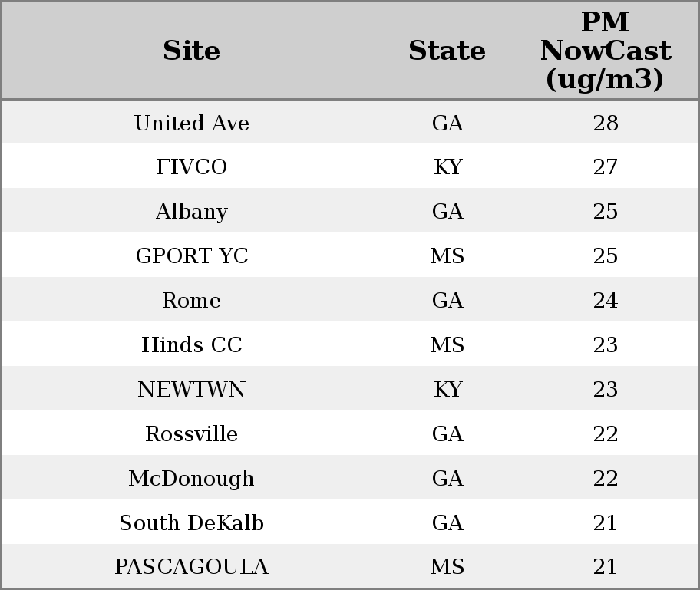The width and height of the screenshot is (700, 590).
Task: Select the Hinds CC site cell
Action: [191, 345]
